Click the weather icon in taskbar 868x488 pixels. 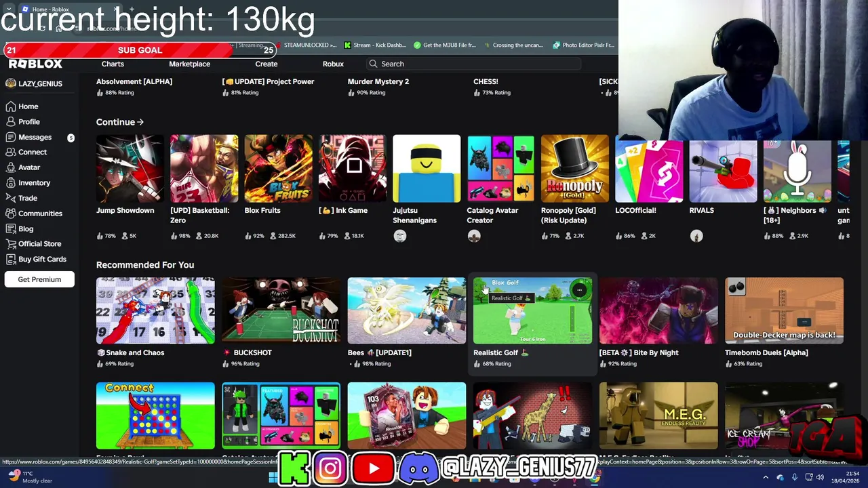pyautogui.click(x=14, y=476)
